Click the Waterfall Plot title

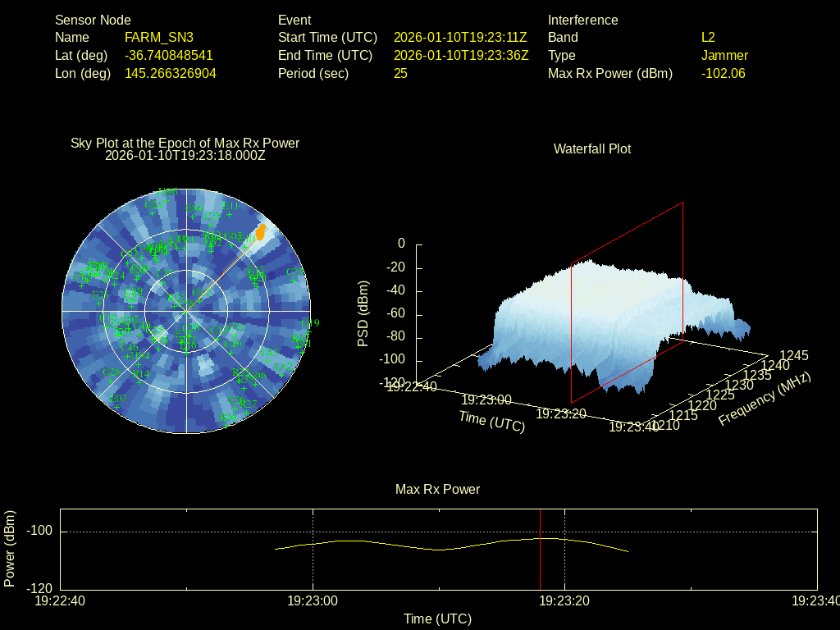[592, 149]
